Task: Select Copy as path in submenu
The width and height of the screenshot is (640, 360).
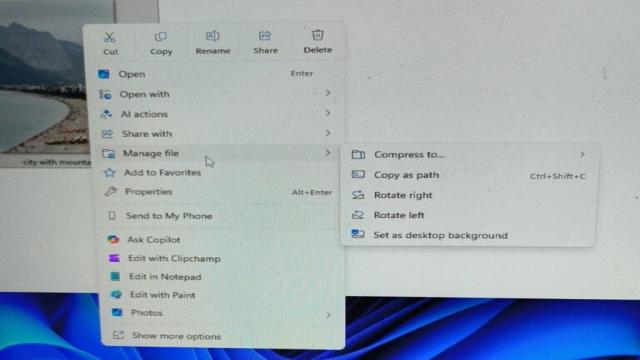Action: click(469, 175)
